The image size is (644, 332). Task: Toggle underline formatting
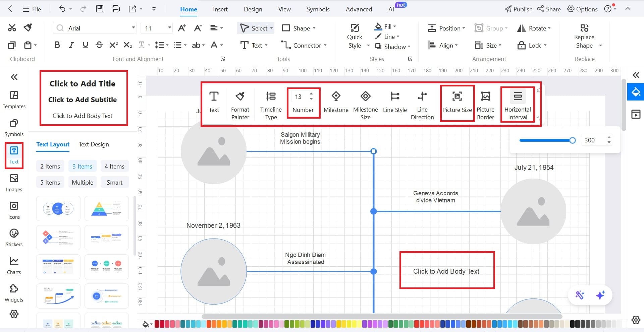click(x=85, y=45)
